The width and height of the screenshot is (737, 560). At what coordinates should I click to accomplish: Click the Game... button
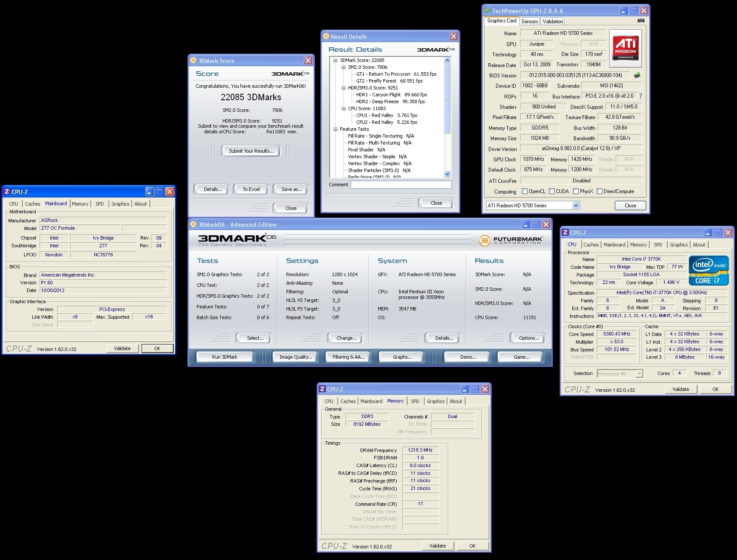[521, 357]
